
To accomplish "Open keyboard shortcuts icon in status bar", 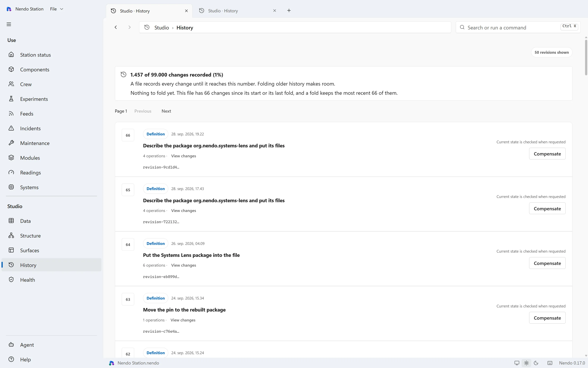I will (x=550, y=363).
